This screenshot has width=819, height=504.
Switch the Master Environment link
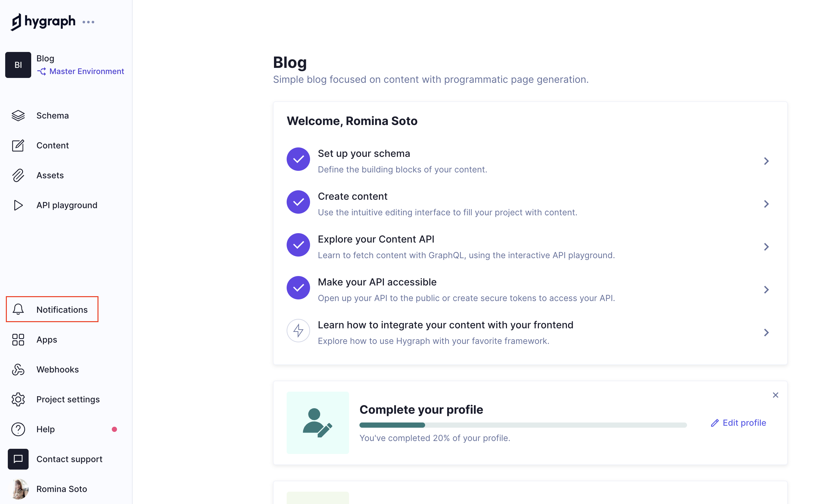86,71
